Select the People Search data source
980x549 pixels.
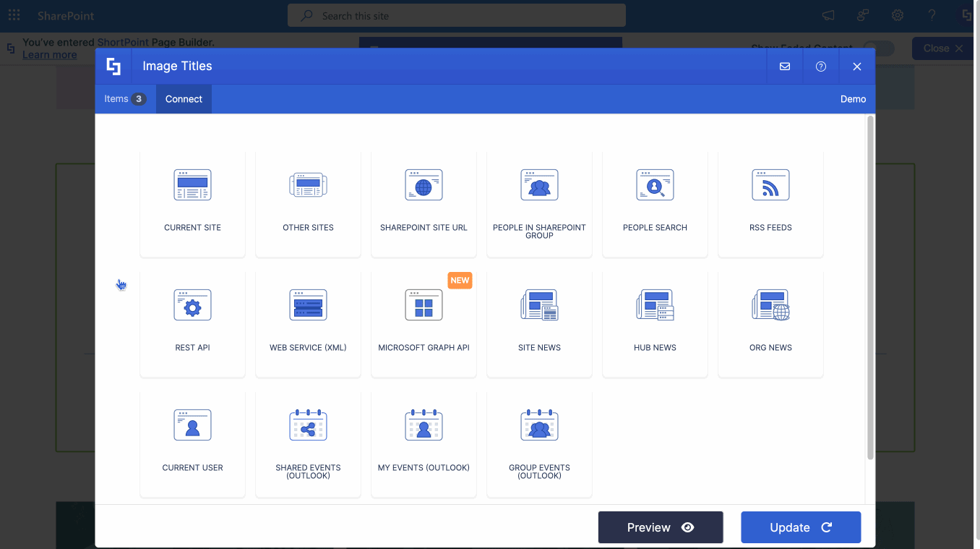click(x=655, y=203)
